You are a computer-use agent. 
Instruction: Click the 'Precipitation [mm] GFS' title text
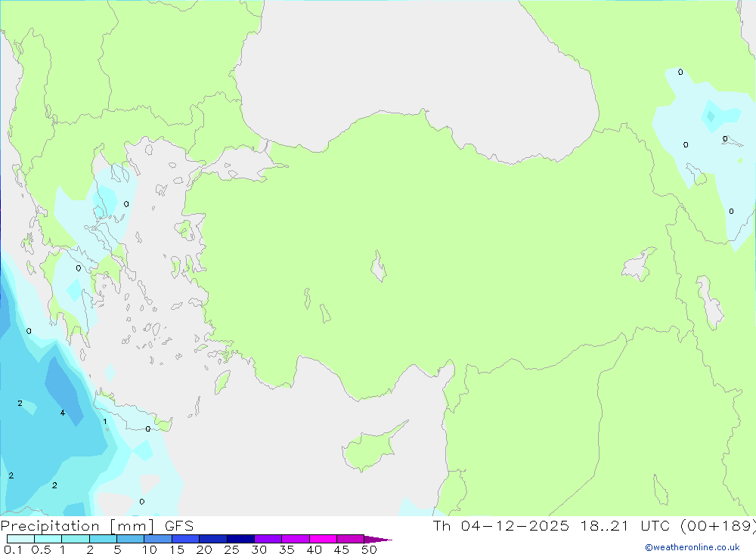tap(97, 526)
